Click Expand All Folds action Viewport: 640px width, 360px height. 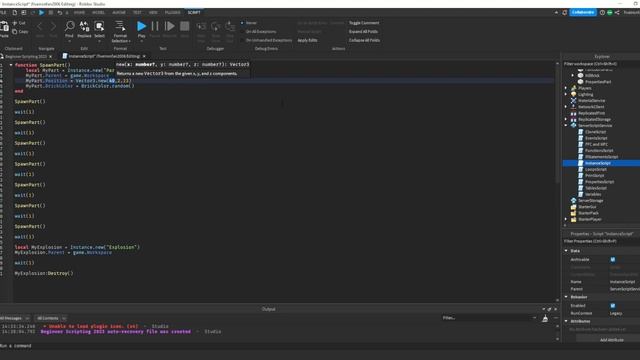pyautogui.click(x=363, y=31)
